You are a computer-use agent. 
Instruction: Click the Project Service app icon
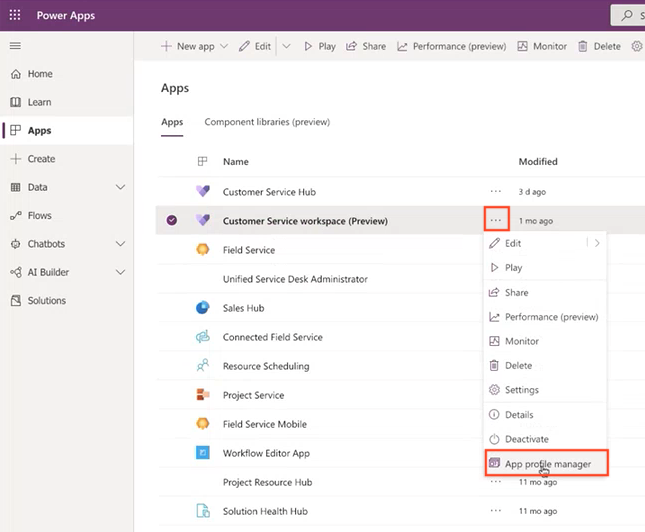(x=202, y=395)
